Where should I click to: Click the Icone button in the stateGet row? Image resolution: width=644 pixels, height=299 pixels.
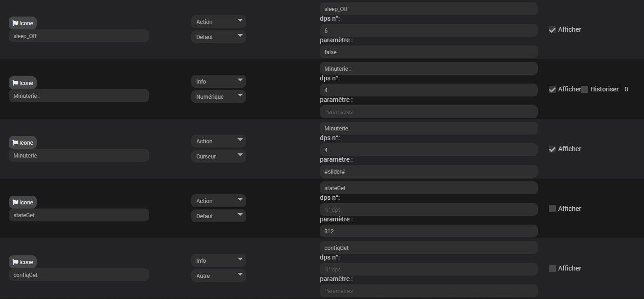tap(23, 202)
